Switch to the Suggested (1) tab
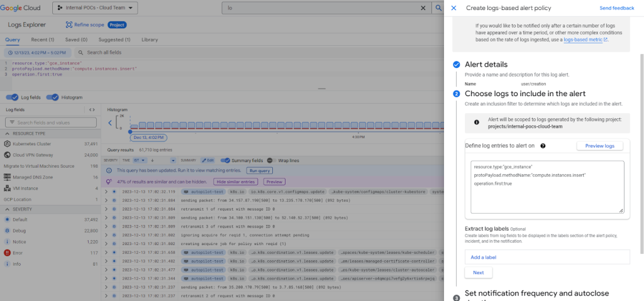The height and width of the screenshot is (301, 644). 114,40
